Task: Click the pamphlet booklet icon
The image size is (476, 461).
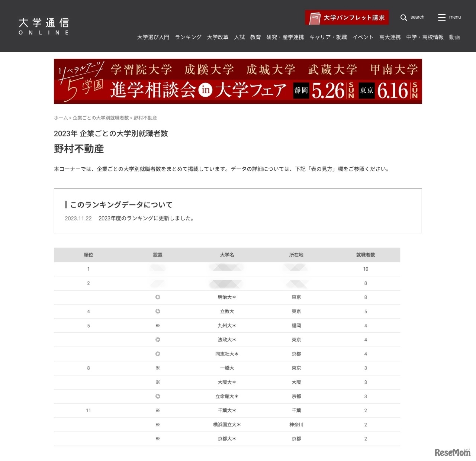Action: [x=315, y=18]
